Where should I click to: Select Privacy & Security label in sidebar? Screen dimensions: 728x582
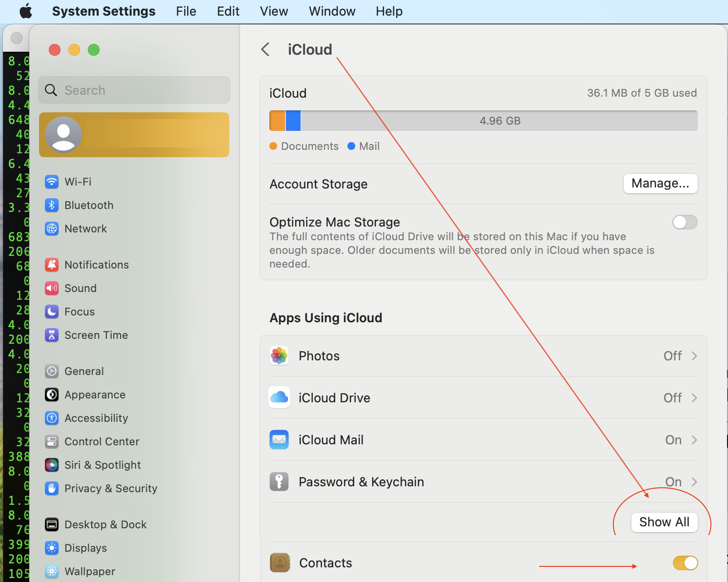pos(111,488)
